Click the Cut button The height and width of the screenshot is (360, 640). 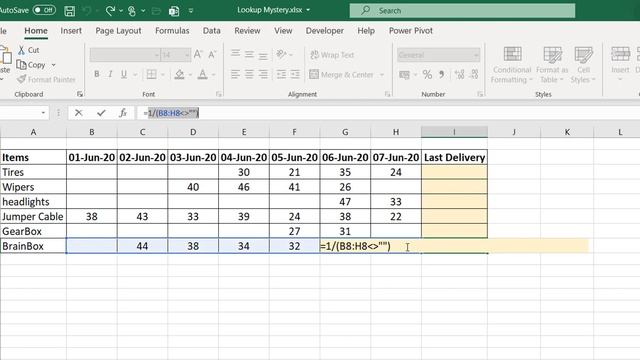tap(29, 50)
